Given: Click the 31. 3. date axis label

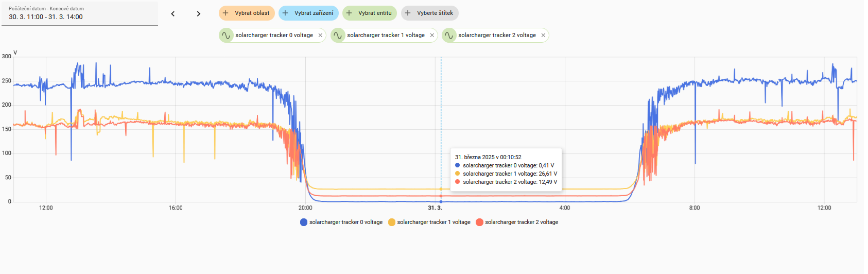Looking at the screenshot, I should click(435, 208).
